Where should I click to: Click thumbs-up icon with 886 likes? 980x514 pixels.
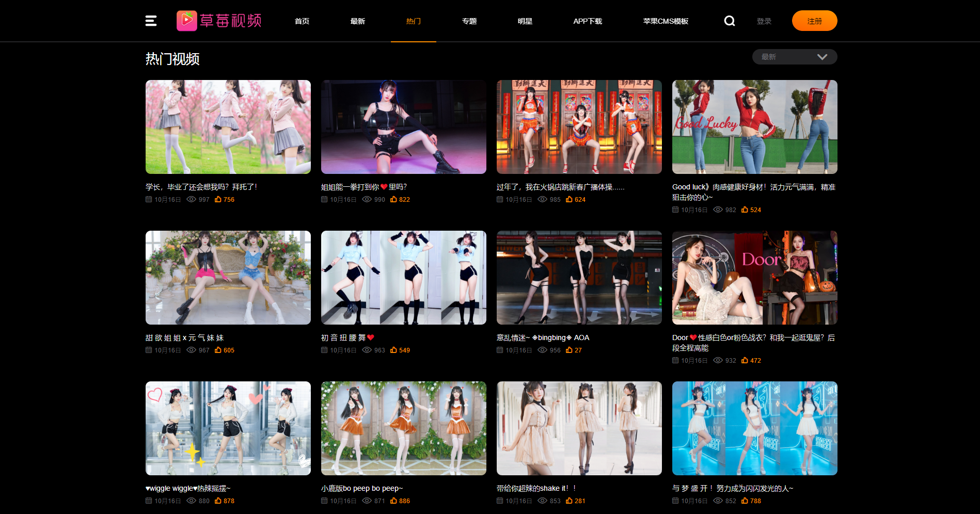pyautogui.click(x=393, y=501)
